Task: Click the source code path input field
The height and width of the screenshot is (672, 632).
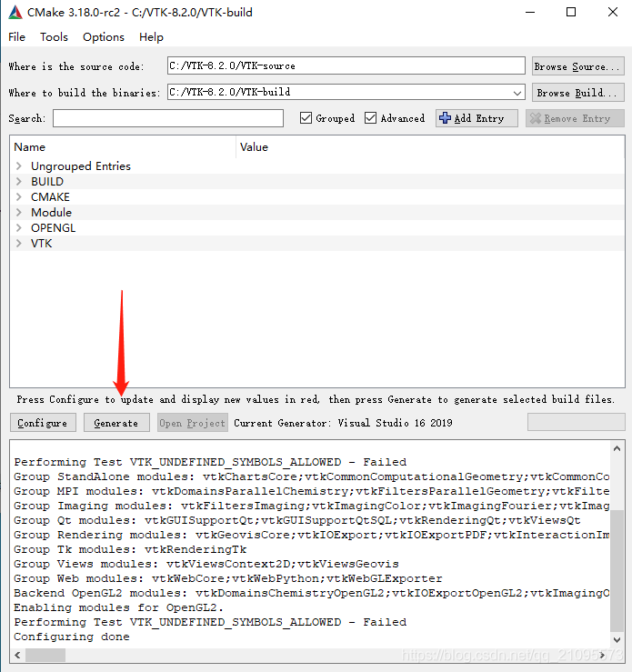Action: [346, 66]
